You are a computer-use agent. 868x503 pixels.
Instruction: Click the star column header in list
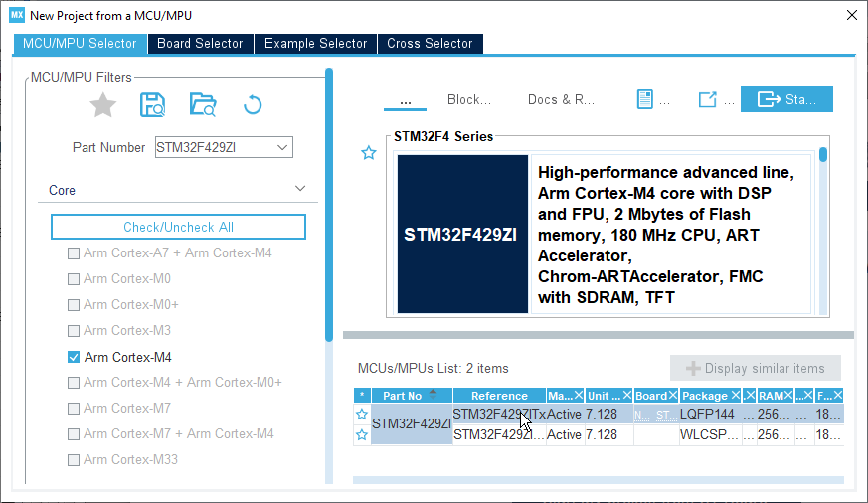362,395
